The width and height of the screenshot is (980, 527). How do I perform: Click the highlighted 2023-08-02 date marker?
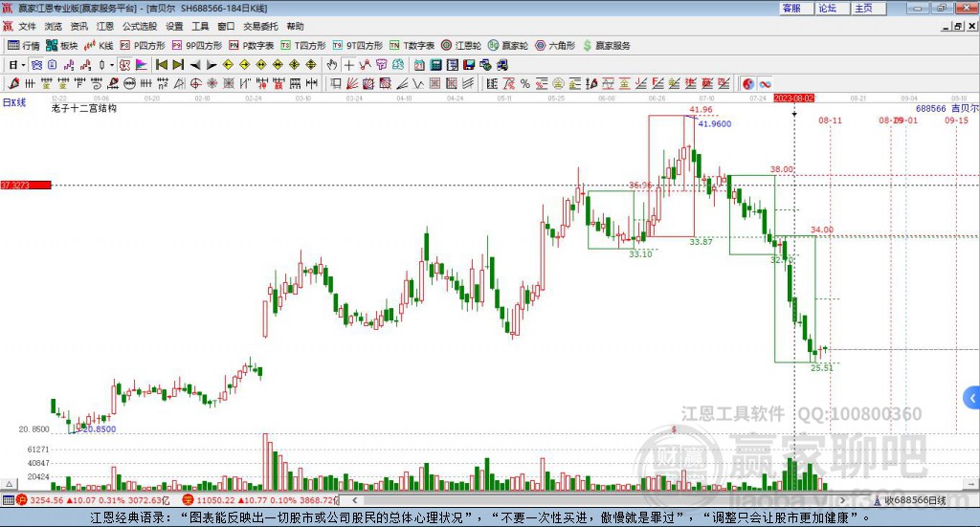click(793, 98)
